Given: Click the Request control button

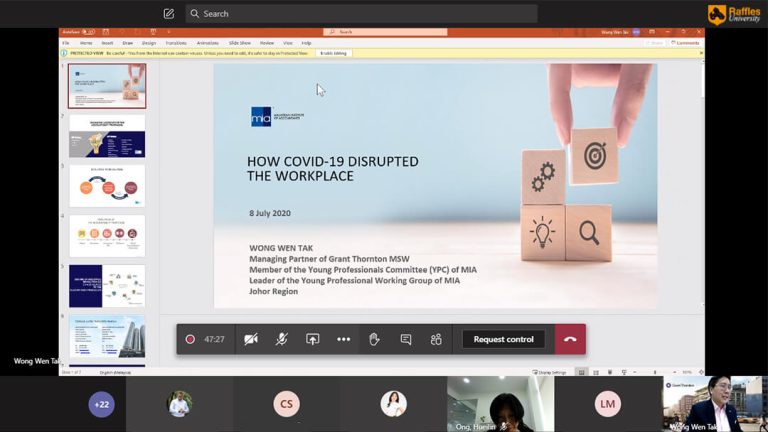Looking at the screenshot, I should coord(503,339).
